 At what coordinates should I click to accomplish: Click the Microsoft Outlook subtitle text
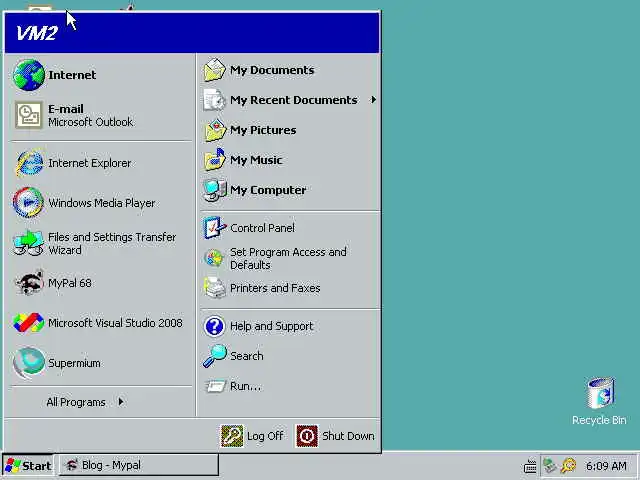(x=90, y=122)
